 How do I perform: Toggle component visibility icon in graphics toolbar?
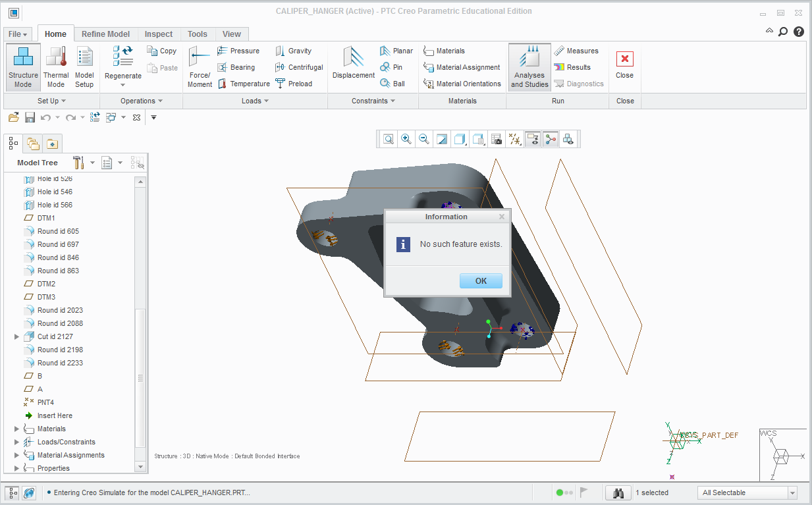tap(568, 139)
